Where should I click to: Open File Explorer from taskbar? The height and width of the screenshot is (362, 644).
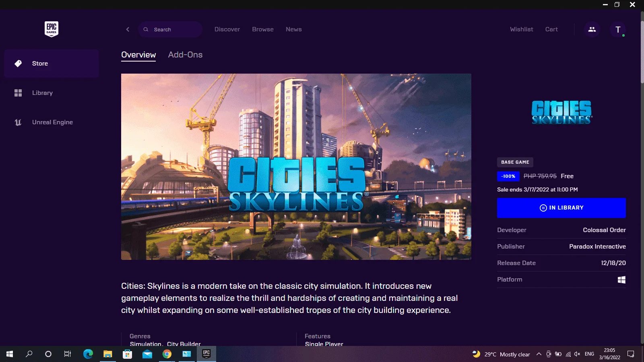pyautogui.click(x=107, y=354)
